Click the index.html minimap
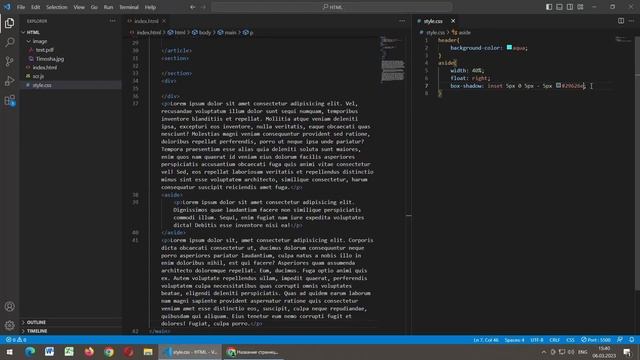This screenshot has width=640, height=360. pos(393,59)
